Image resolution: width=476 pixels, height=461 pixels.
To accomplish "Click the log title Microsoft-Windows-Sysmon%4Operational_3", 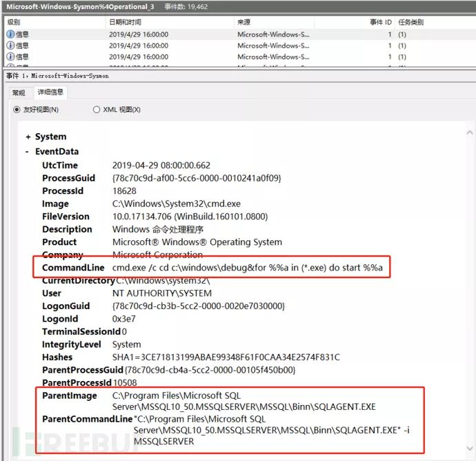I will 80,7.
